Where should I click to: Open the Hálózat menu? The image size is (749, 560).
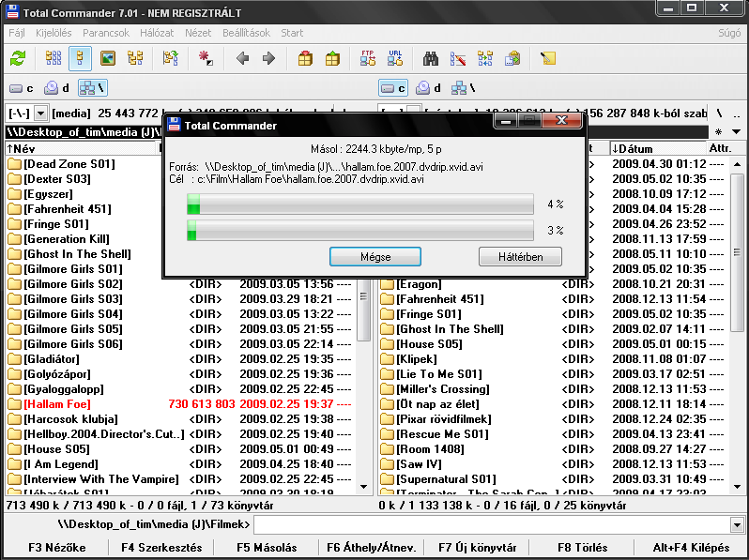click(157, 33)
